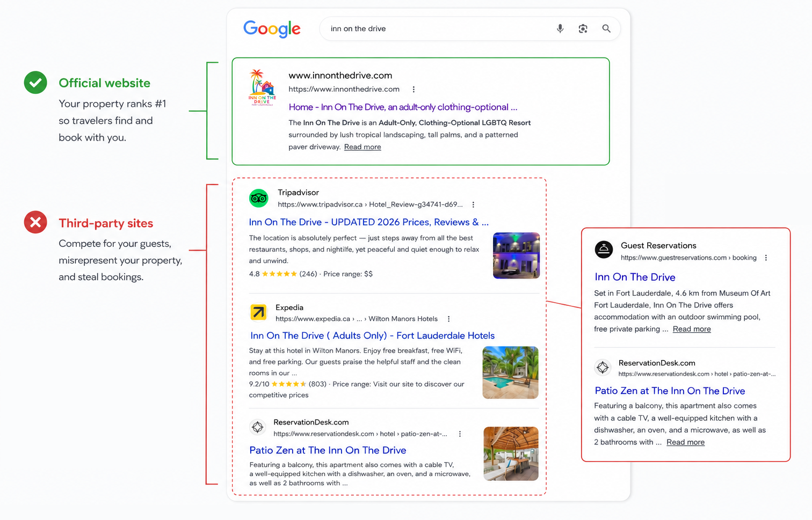Screen dimensions: 812x520
Task: Click the search field containing 'inn on the drive'
Action: (470, 28)
